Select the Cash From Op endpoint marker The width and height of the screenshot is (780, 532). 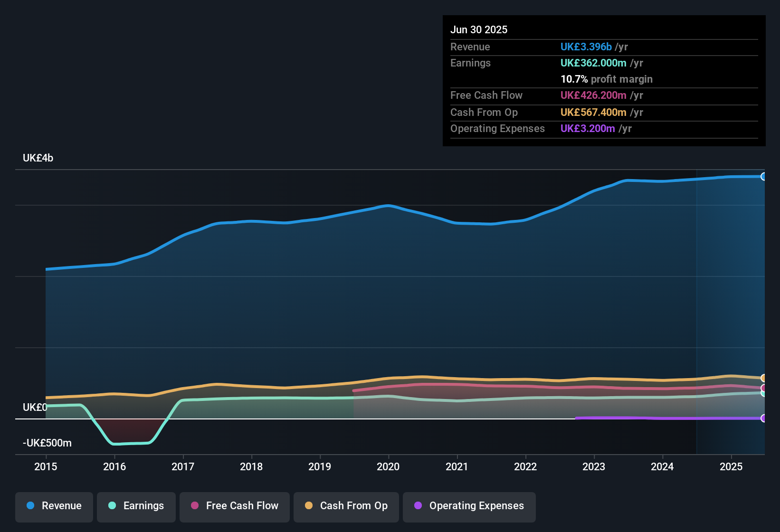[x=764, y=378]
